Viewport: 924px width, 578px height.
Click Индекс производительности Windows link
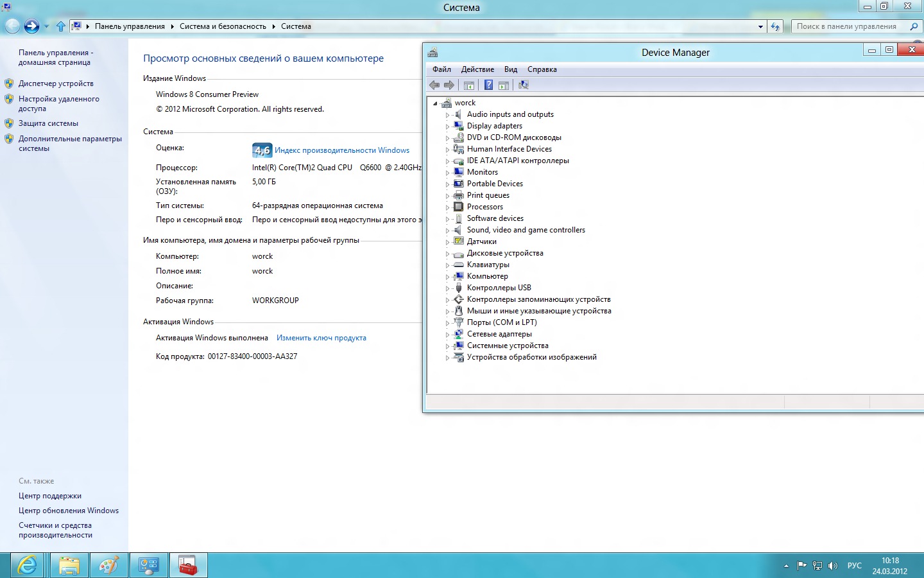tap(342, 150)
